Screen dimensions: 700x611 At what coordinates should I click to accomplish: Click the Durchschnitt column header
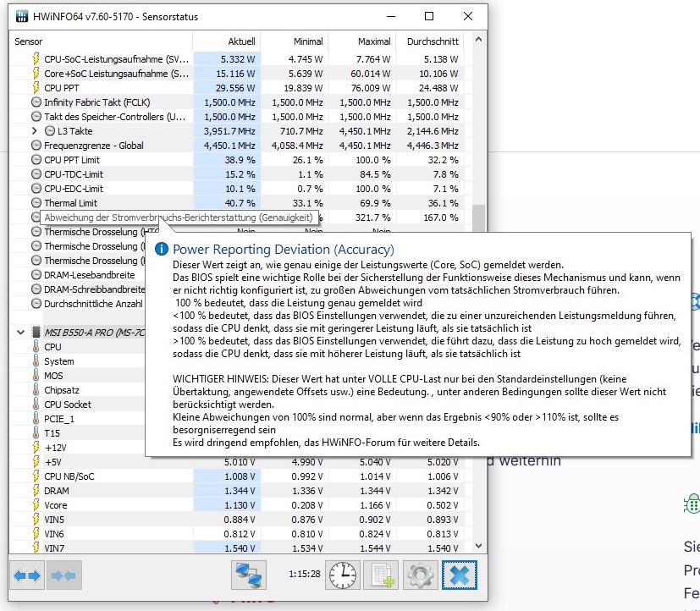click(433, 41)
